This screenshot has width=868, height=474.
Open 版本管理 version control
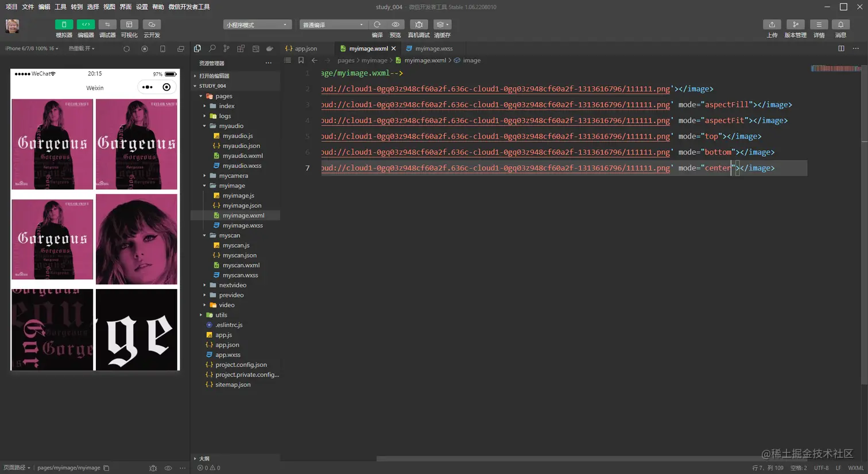click(x=795, y=25)
